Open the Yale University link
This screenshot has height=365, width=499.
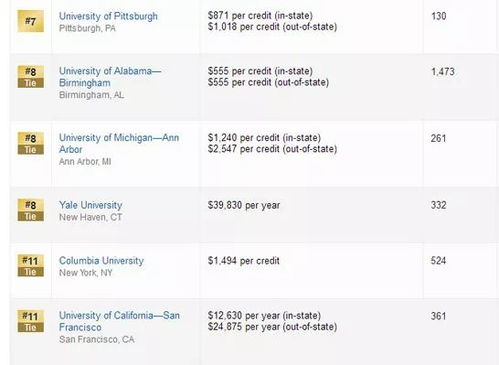click(90, 205)
